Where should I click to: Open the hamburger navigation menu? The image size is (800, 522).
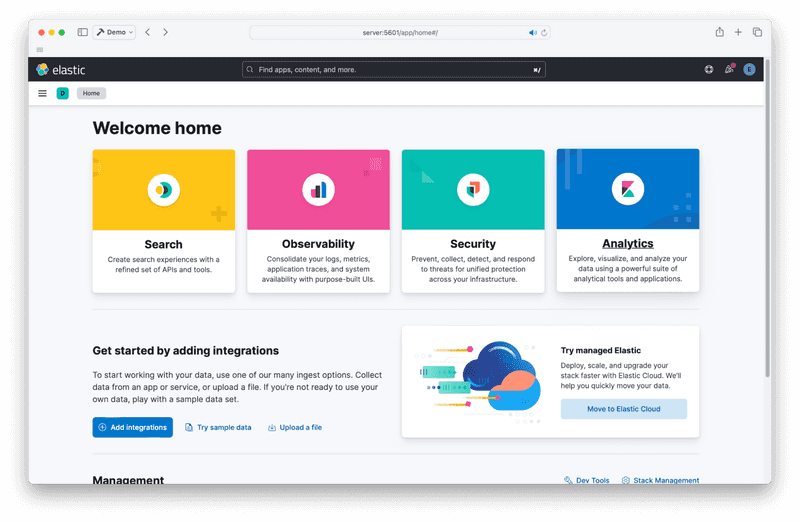(42, 94)
